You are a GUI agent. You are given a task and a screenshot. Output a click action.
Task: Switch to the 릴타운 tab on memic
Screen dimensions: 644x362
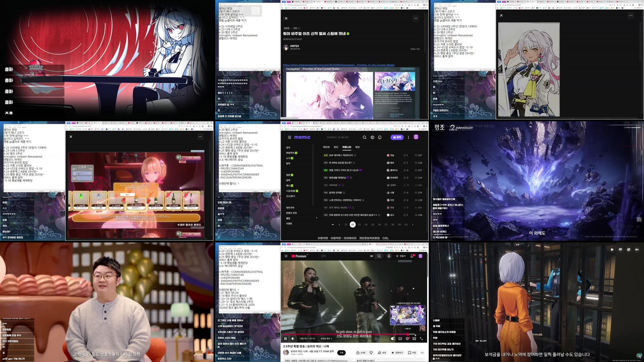tap(326, 147)
